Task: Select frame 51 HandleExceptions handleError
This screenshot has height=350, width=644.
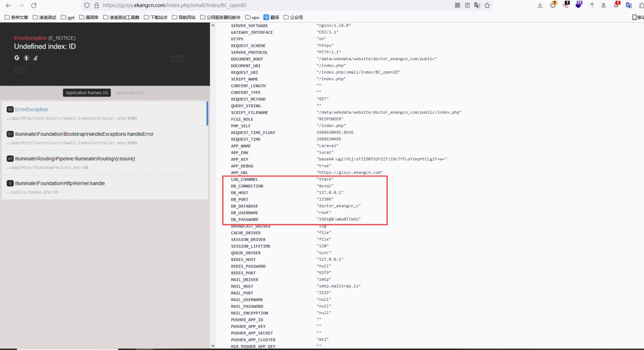Action: pos(105,138)
